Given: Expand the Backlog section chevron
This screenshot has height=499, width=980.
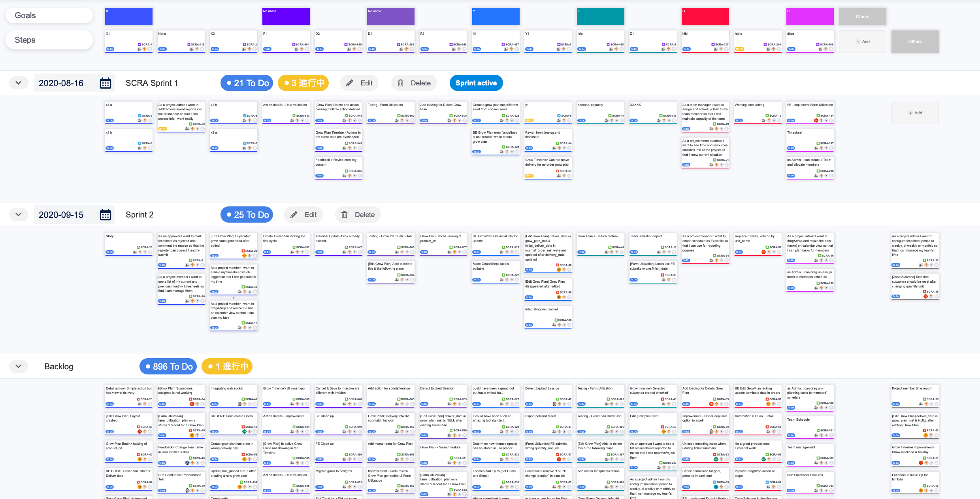Looking at the screenshot, I should (x=18, y=366).
